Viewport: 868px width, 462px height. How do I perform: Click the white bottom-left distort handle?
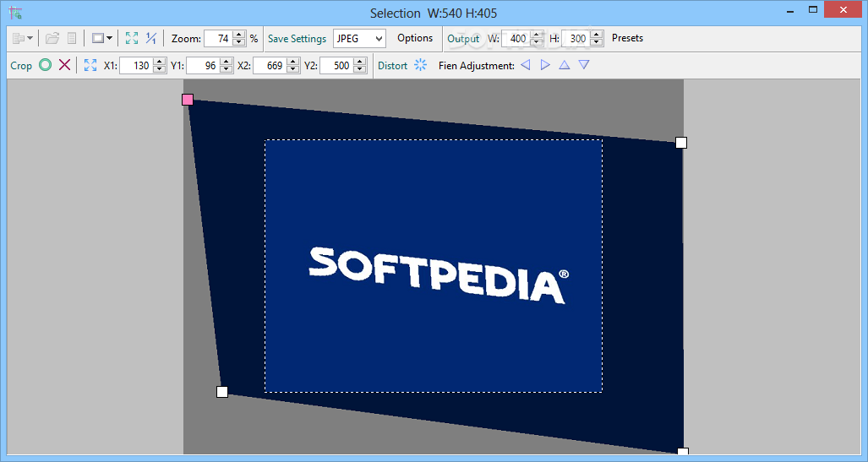tap(222, 392)
